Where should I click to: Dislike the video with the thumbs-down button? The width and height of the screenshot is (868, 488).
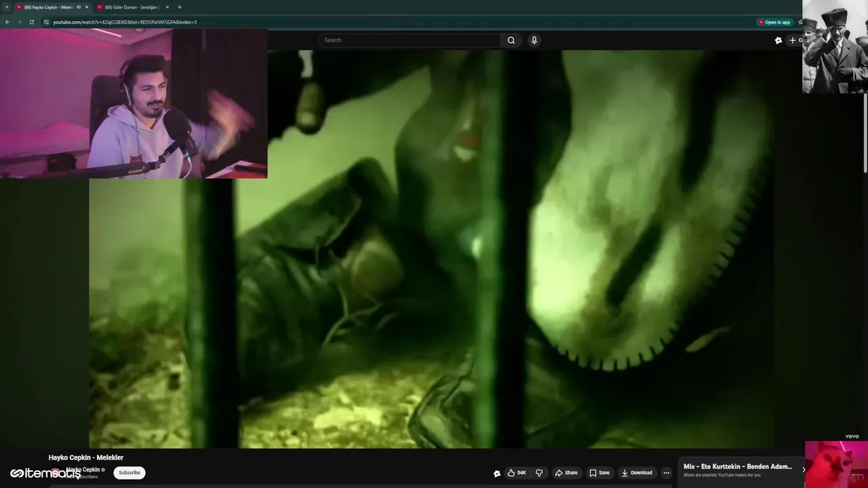click(539, 472)
